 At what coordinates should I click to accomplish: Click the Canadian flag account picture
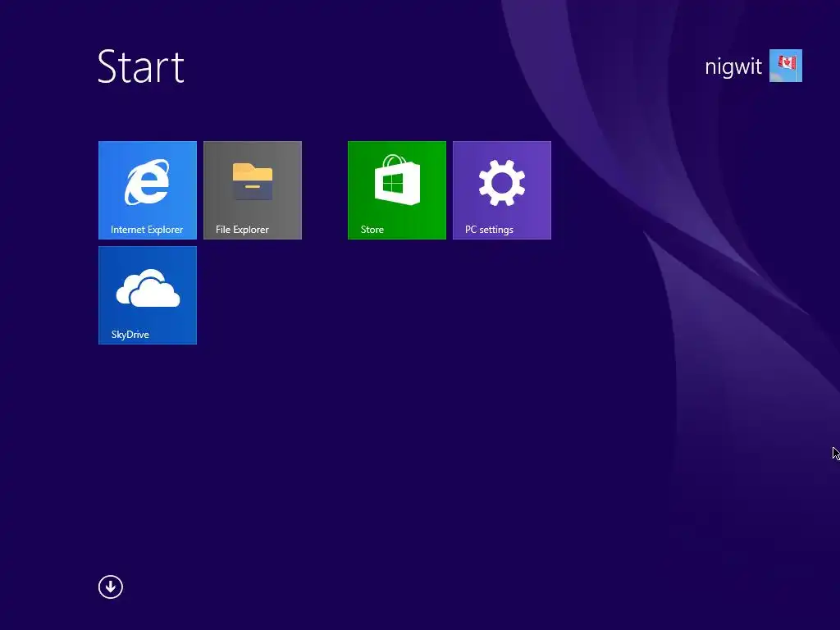click(785, 66)
